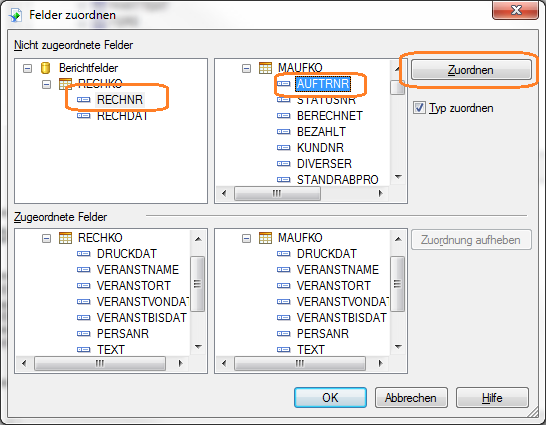The image size is (546, 425).
Task: Select the RECHDAT field in the report tree
Action: pyautogui.click(x=122, y=116)
